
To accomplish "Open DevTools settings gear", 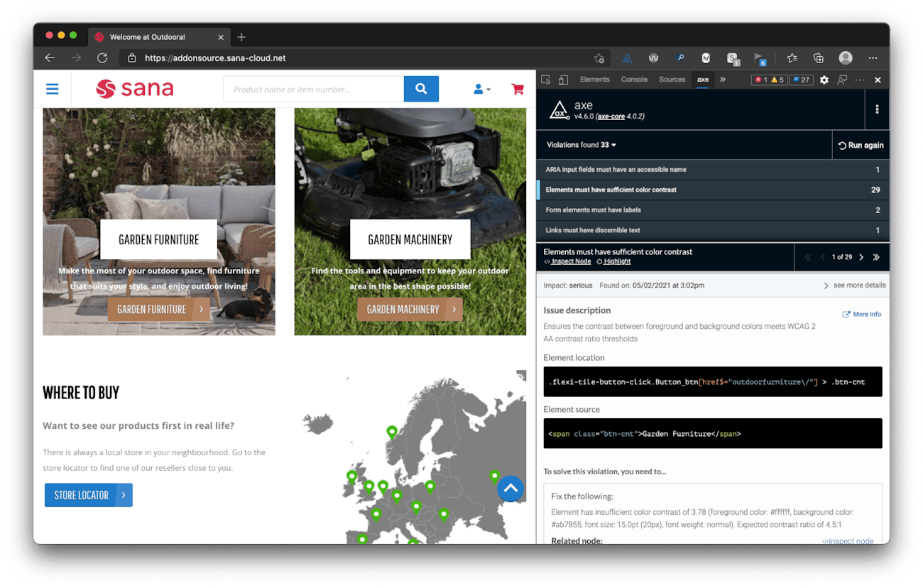I will pyautogui.click(x=824, y=80).
